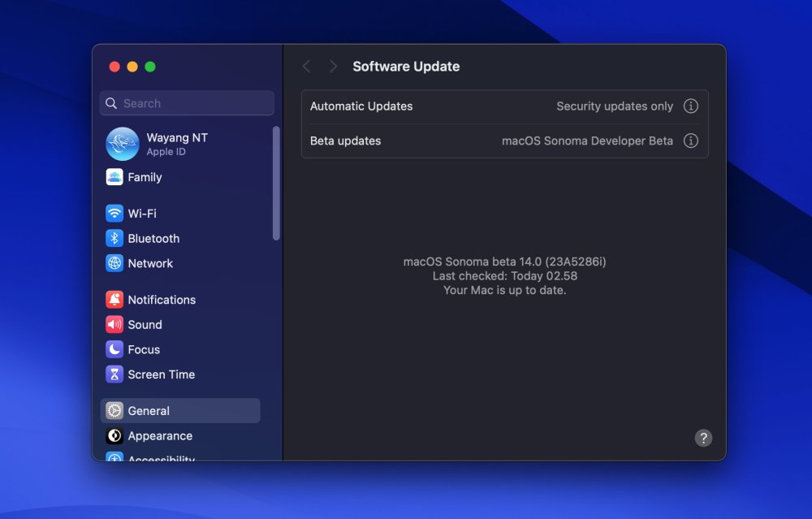Viewport: 812px width, 519px height.
Task: Select the General label
Action: (149, 411)
